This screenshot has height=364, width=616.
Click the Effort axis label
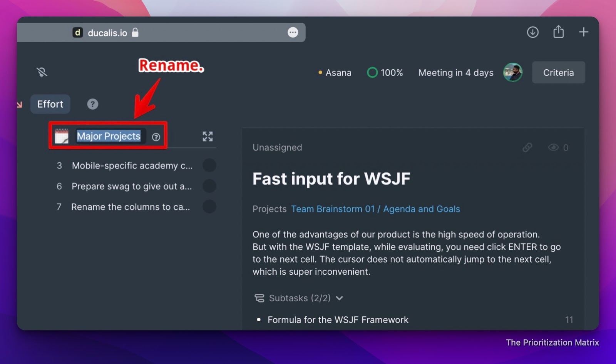[50, 104]
